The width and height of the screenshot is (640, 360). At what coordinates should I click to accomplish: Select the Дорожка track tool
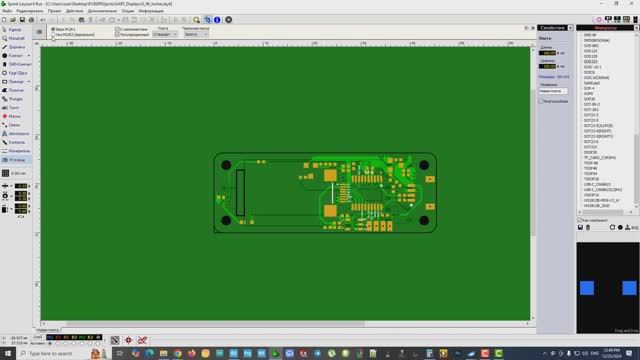pyautogui.click(x=16, y=47)
